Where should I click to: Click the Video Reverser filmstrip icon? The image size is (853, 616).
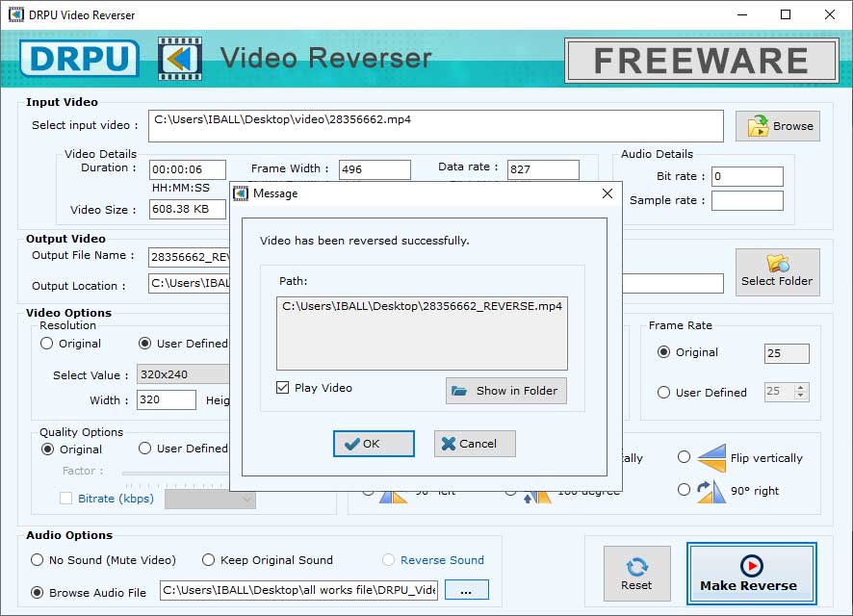coord(180,59)
